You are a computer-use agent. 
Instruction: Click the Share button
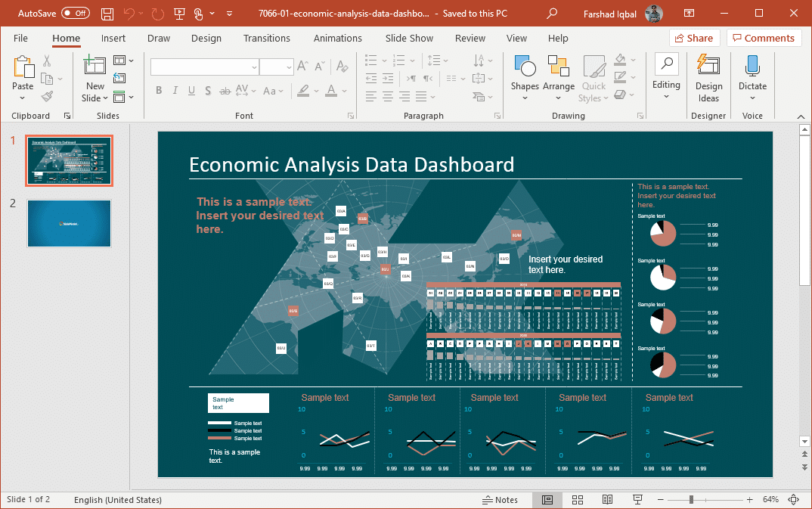[693, 38]
